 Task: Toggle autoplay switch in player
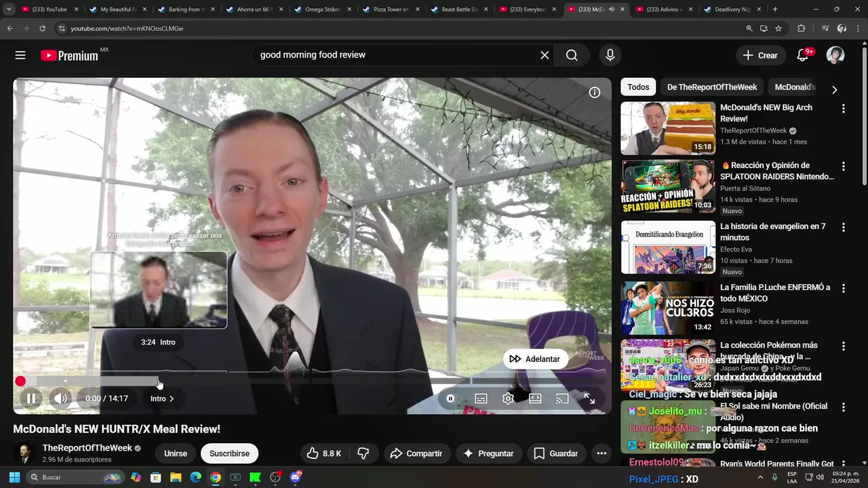450,399
